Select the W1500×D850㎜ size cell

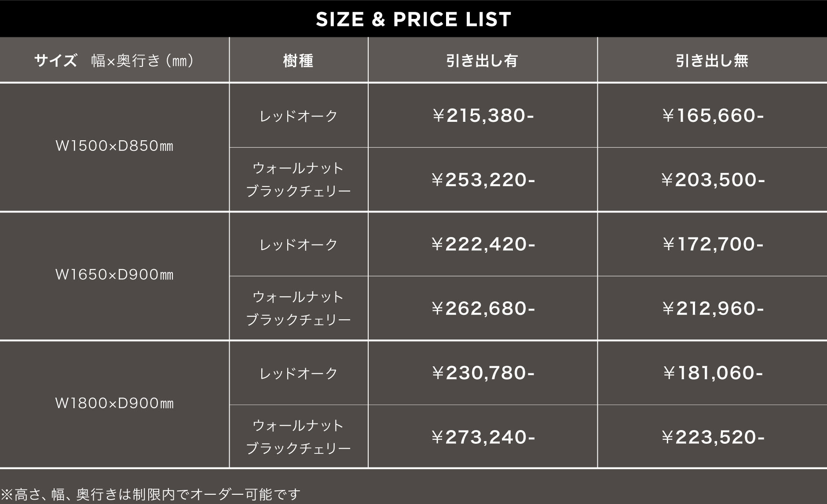[114, 146]
